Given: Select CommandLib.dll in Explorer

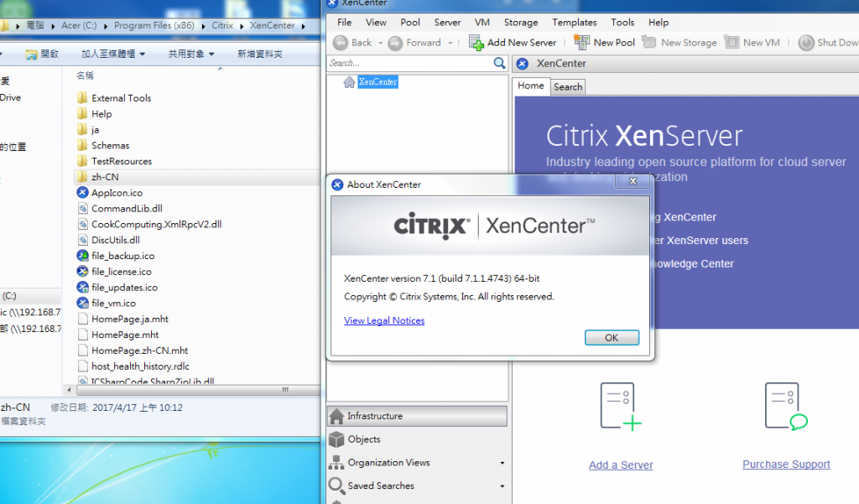Looking at the screenshot, I should tap(127, 209).
